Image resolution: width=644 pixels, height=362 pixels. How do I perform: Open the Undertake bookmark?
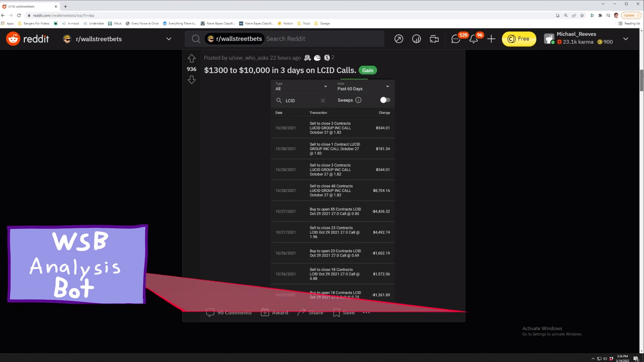pyautogui.click(x=94, y=23)
